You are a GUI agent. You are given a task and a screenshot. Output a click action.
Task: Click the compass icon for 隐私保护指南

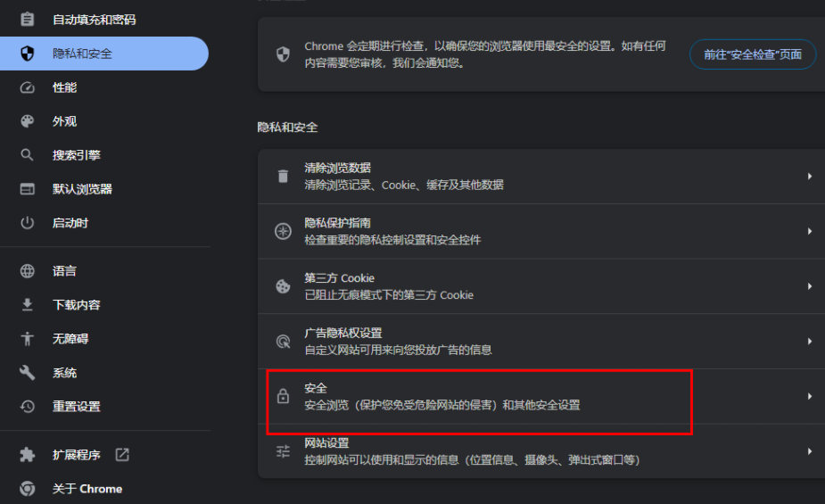click(283, 231)
